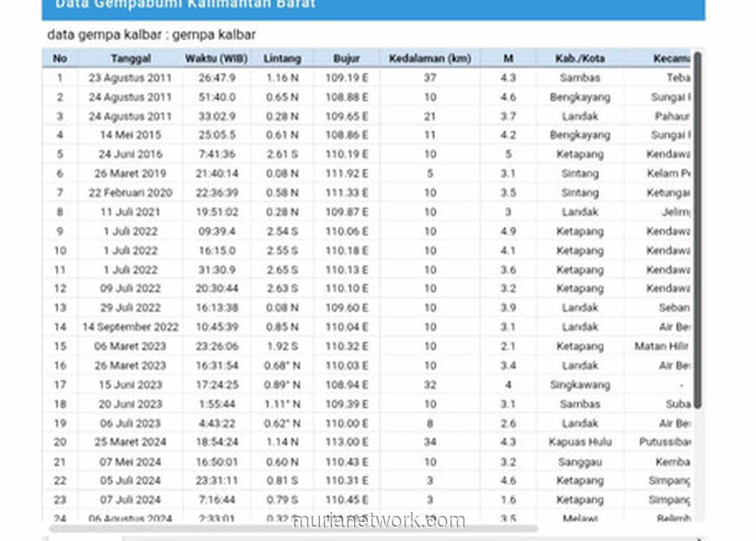The image size is (756, 541).
Task: Click the 113.00 E longitude cell
Action: tap(346, 442)
